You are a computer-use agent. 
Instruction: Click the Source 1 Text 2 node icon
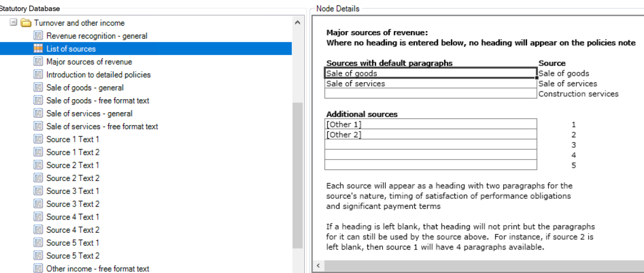point(38,153)
